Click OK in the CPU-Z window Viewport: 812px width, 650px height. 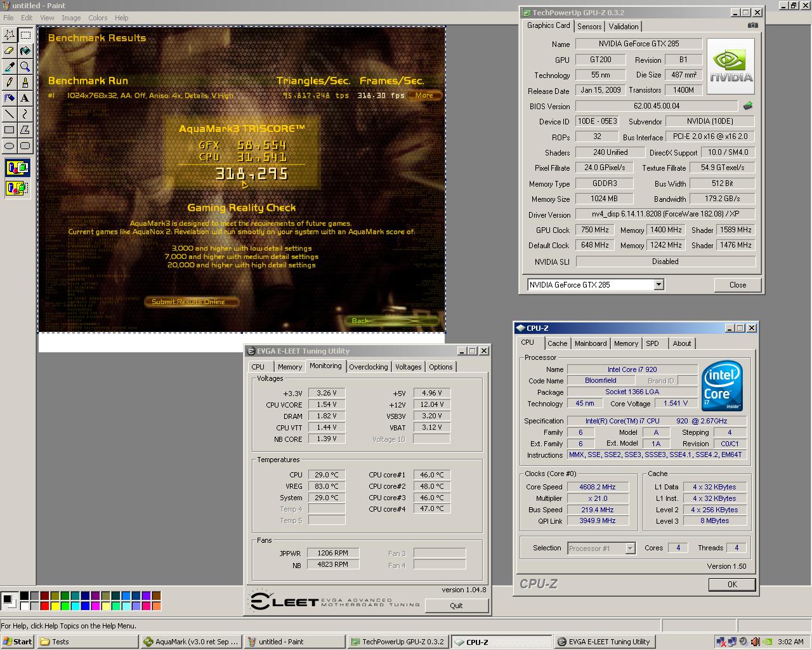(732, 585)
